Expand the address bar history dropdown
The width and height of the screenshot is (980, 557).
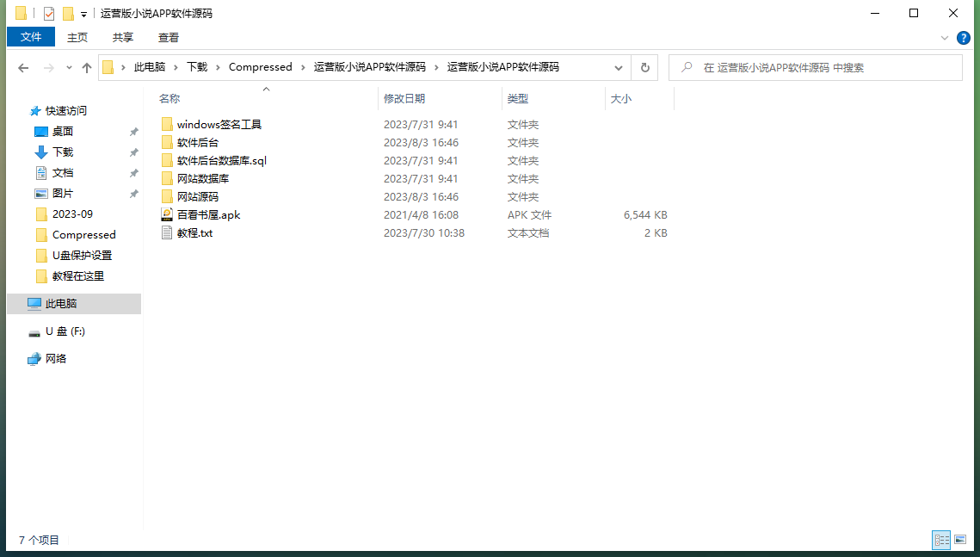coord(619,67)
